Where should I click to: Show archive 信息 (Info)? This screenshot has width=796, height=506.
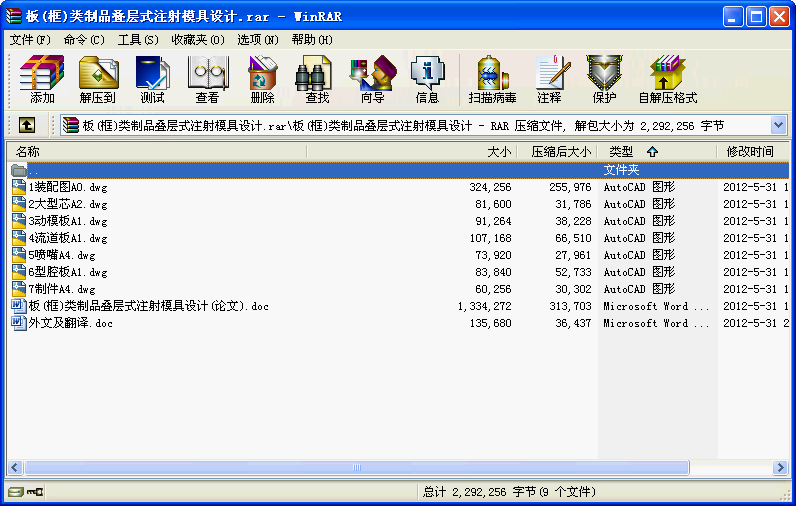427,80
